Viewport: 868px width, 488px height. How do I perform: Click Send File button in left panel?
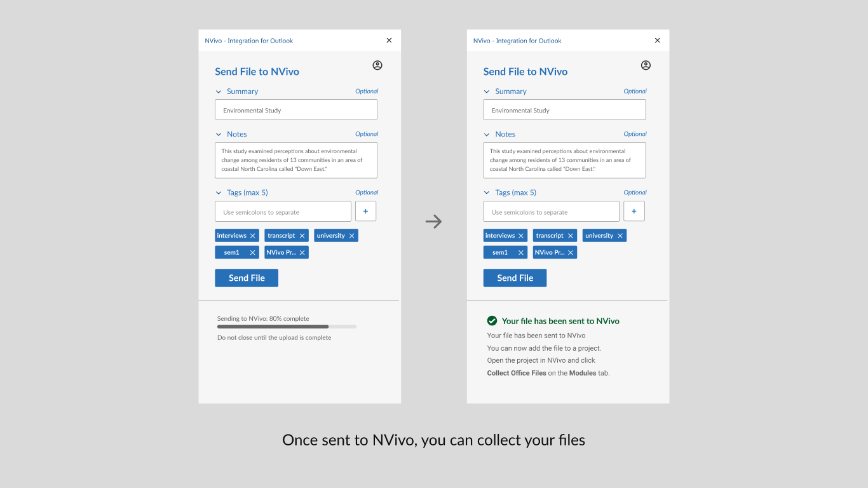(247, 278)
